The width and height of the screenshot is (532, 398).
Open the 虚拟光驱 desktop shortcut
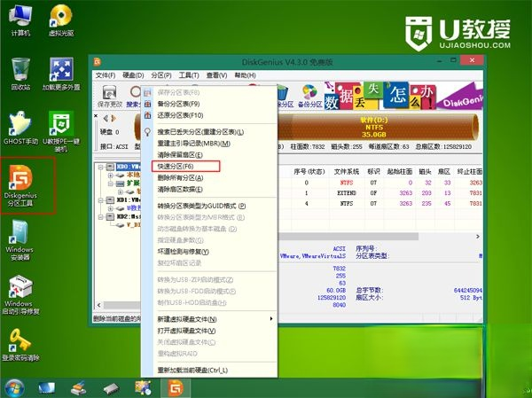(61, 20)
